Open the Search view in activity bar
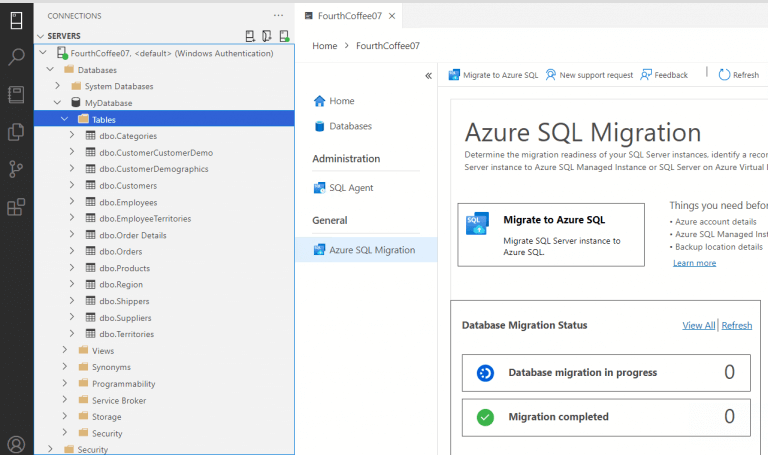Viewport: 768px width, 455px height. (x=16, y=57)
